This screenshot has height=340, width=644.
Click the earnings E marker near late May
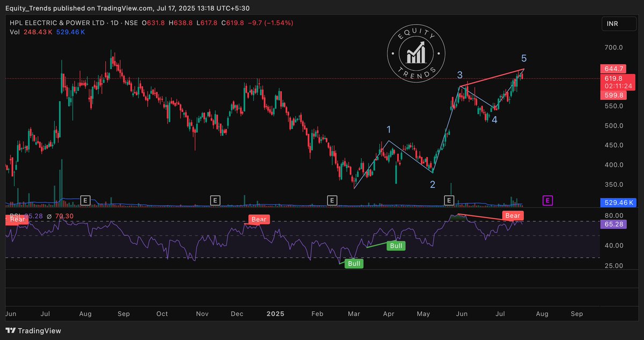(x=449, y=200)
